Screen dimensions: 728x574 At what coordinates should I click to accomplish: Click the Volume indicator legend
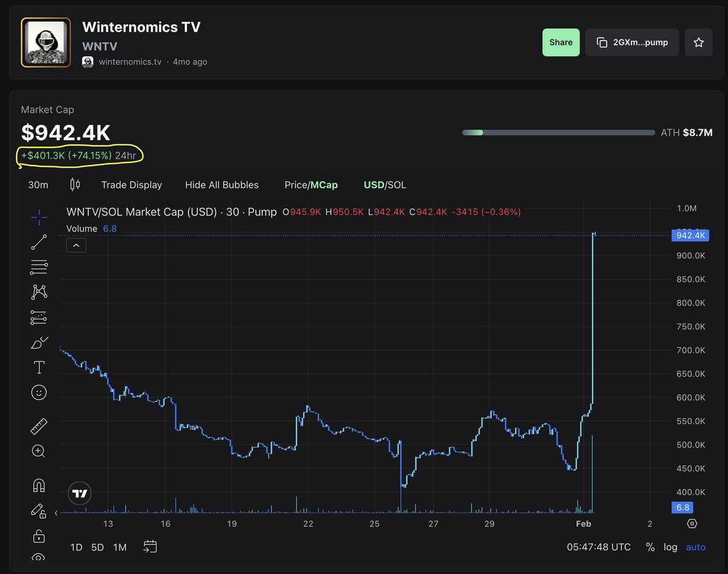92,229
